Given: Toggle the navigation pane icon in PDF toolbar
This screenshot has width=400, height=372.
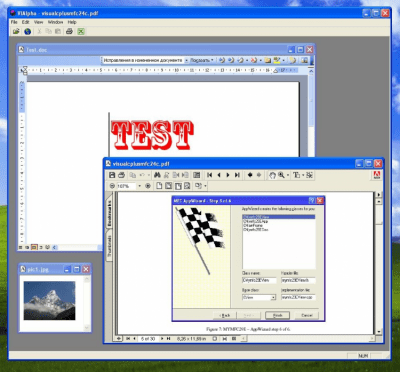Looking at the screenshot, I should 197,175.
